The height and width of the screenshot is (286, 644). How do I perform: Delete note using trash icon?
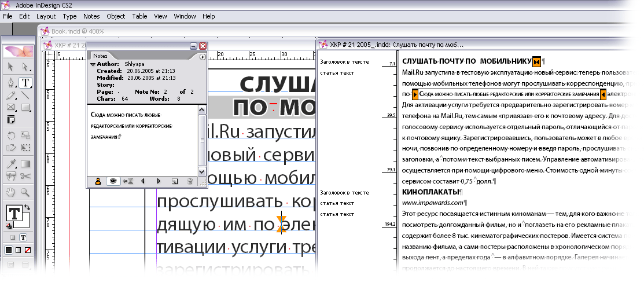coord(189,181)
